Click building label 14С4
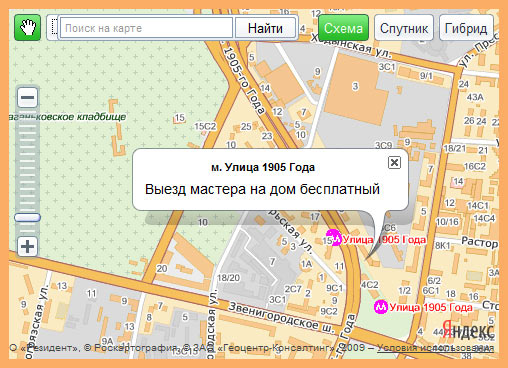Screen dimensions: 508x368 coord(484,218)
